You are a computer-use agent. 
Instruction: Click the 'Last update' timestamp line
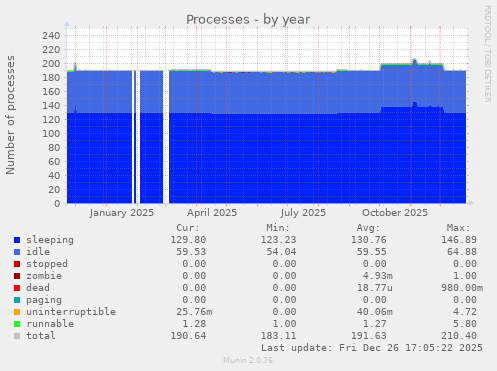tap(372, 348)
